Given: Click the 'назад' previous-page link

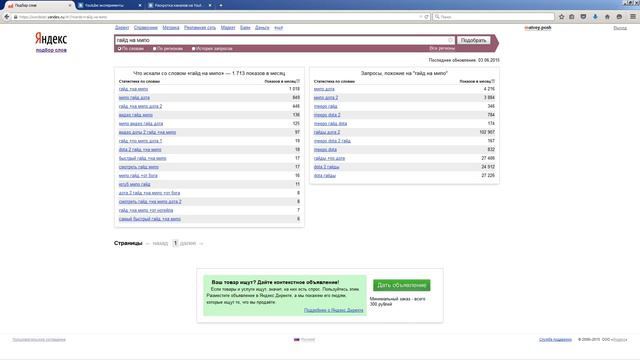Looking at the screenshot, I should (x=160, y=243).
